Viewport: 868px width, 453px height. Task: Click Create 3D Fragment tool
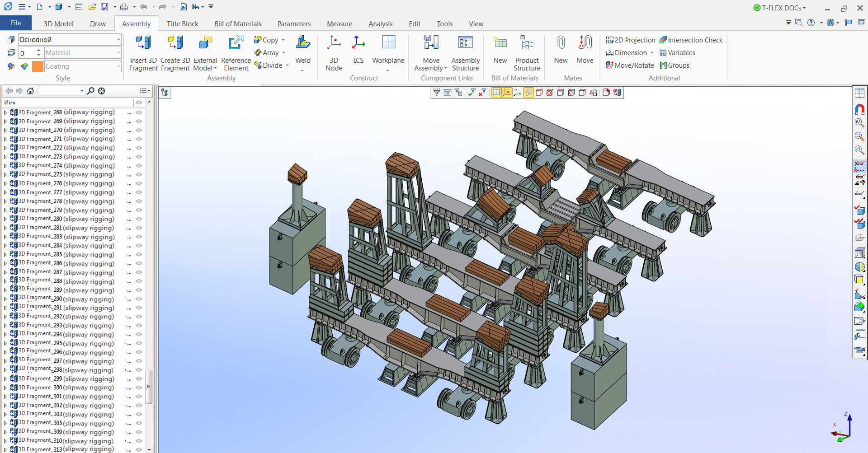point(175,53)
